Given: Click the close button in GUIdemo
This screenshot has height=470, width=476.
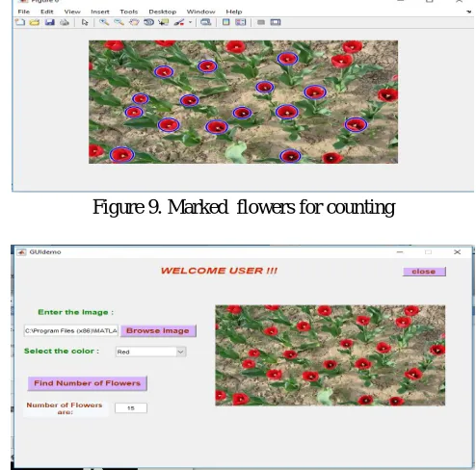Looking at the screenshot, I should click(x=424, y=272).
